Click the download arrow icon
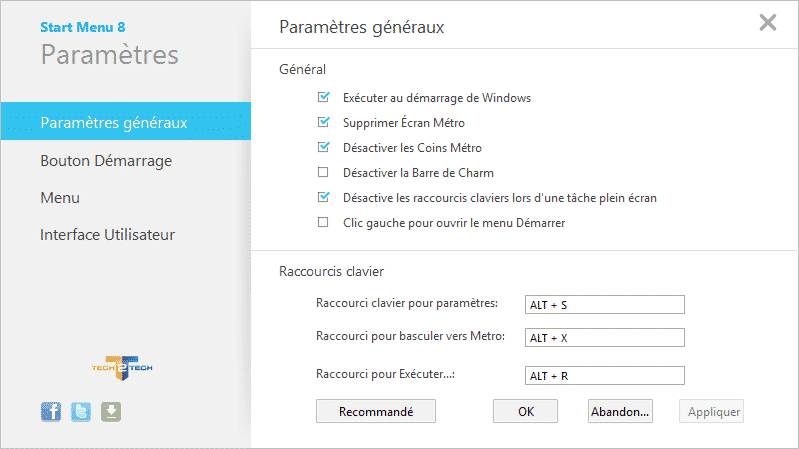This screenshot has height=449, width=799. tap(111, 411)
